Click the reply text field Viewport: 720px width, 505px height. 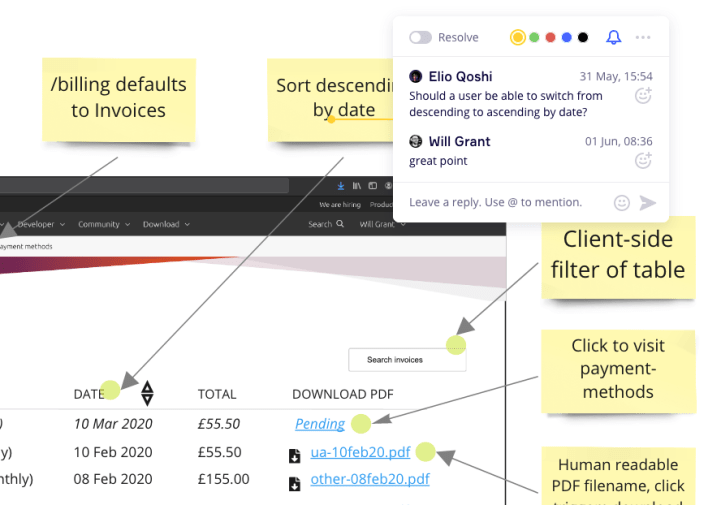[496, 202]
